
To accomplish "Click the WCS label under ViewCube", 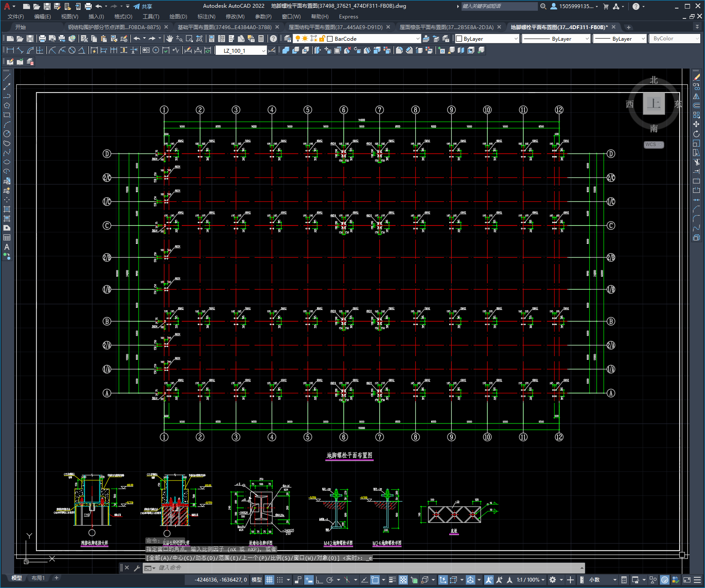I will point(654,144).
